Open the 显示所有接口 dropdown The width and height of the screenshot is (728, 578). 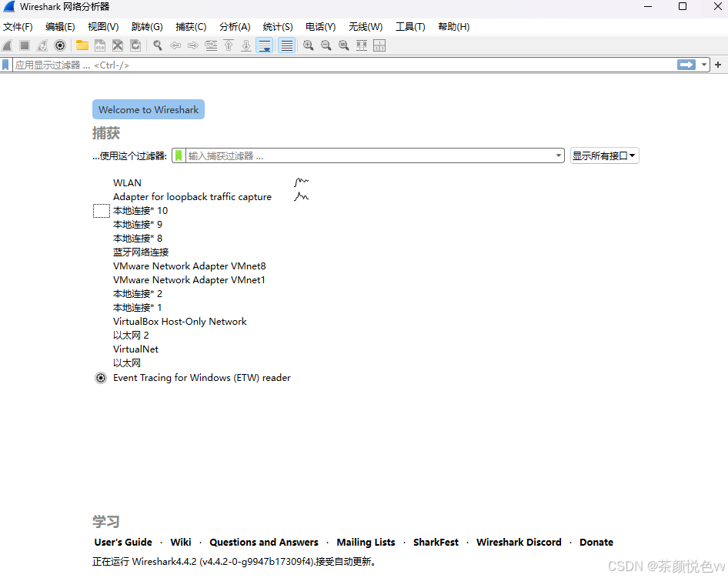tap(605, 156)
